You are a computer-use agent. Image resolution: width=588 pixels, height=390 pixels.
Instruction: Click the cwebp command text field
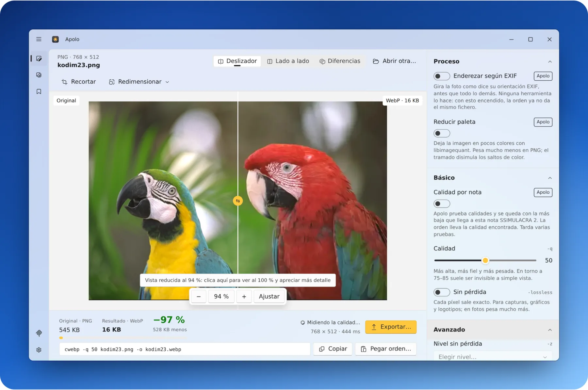[185, 349]
